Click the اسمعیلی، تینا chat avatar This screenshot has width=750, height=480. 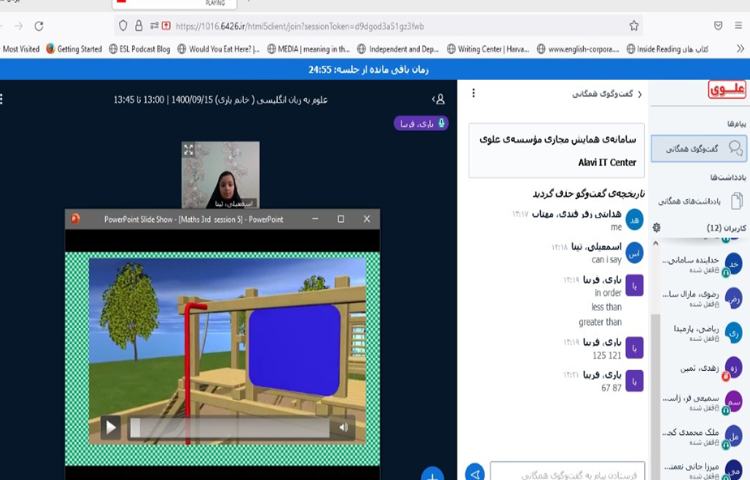coord(634,253)
